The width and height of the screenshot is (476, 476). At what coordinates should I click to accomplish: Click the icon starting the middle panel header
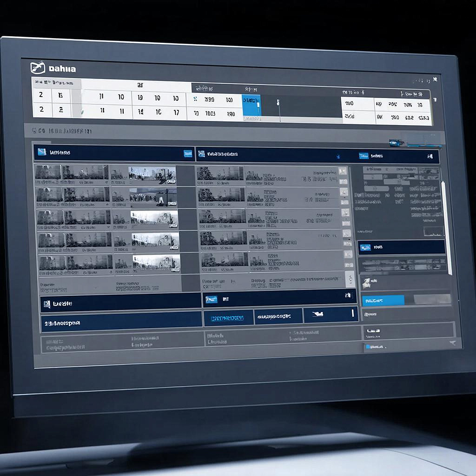click(x=201, y=154)
